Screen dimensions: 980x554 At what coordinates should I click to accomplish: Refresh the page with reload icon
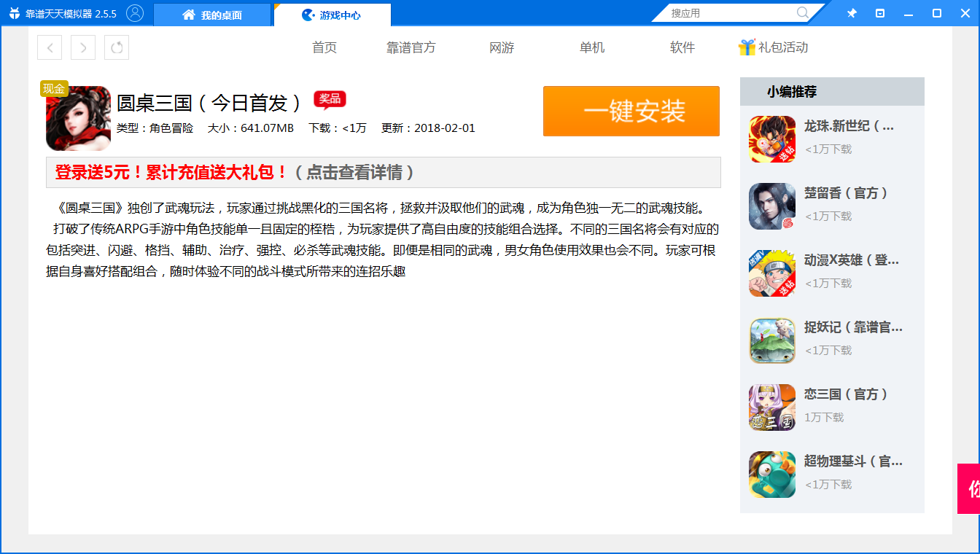(x=117, y=47)
